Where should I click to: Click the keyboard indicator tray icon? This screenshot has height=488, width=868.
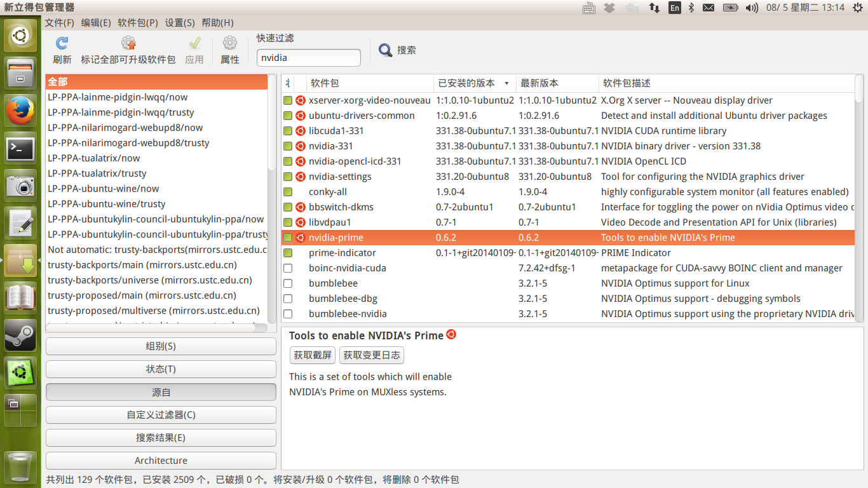[x=589, y=8]
